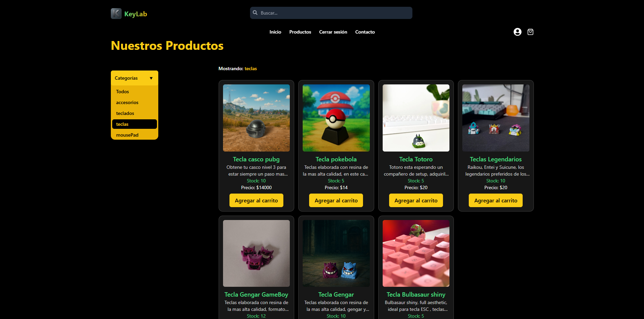Image resolution: width=644 pixels, height=319 pixels.
Task: Add Tecla Totoro to cart
Action: pos(416,200)
